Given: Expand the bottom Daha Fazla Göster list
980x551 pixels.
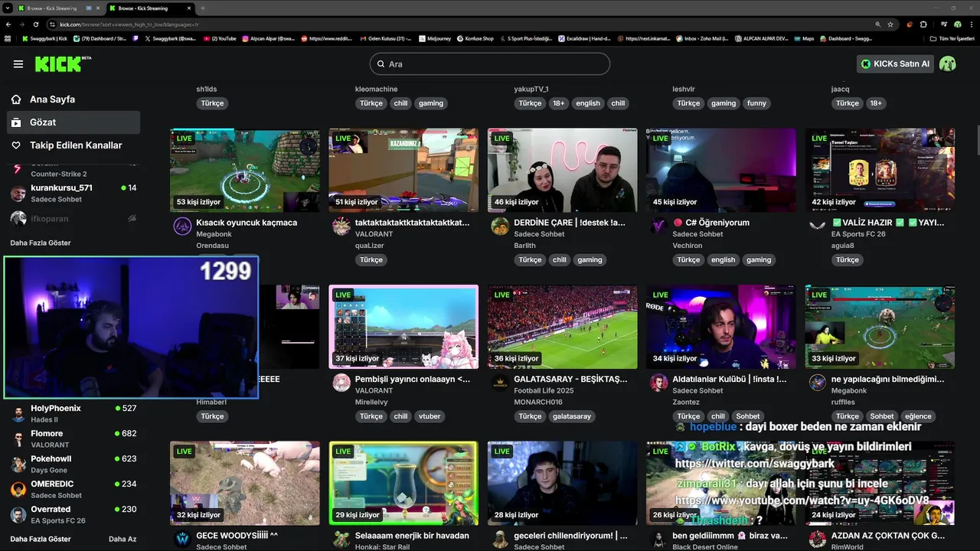Looking at the screenshot, I should [41, 539].
